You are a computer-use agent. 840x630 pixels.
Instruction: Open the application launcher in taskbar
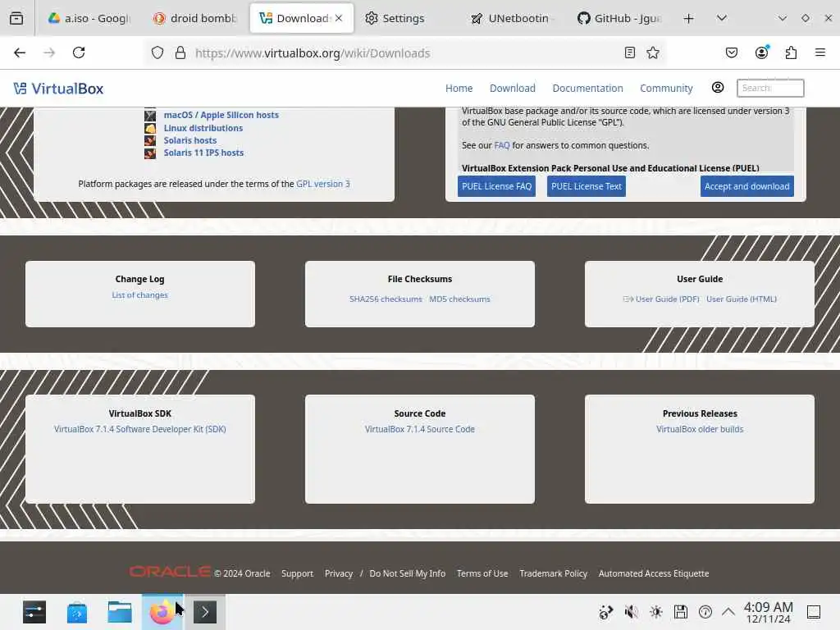(x=34, y=612)
